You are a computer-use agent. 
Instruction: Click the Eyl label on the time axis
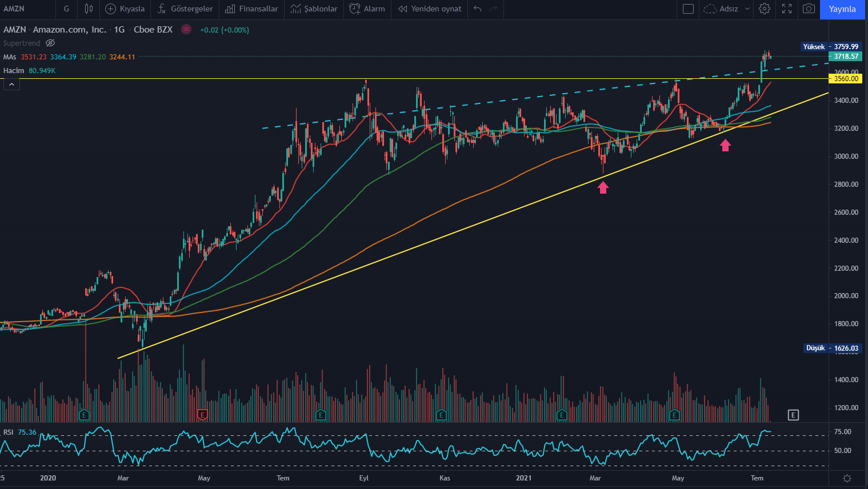coord(364,478)
